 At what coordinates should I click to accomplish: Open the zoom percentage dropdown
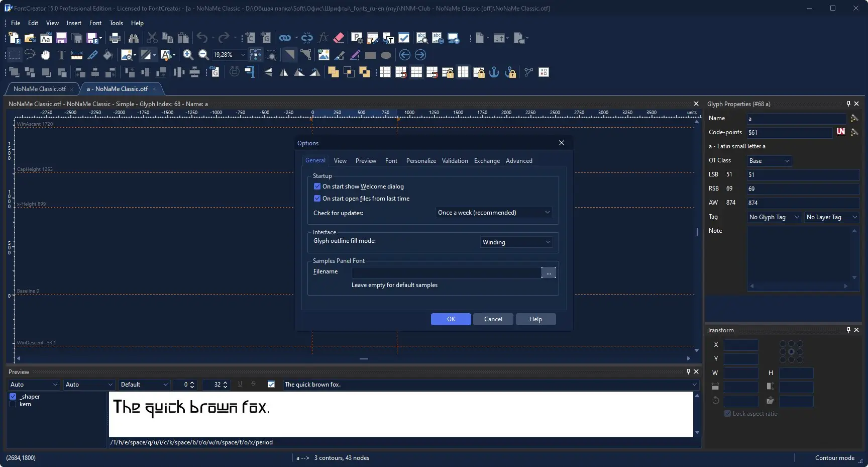point(243,55)
